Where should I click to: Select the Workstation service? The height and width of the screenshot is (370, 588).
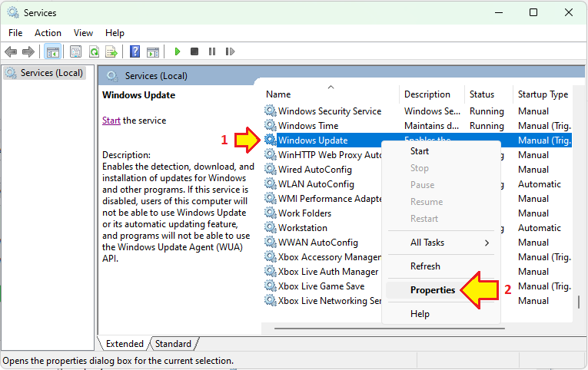[x=303, y=228]
